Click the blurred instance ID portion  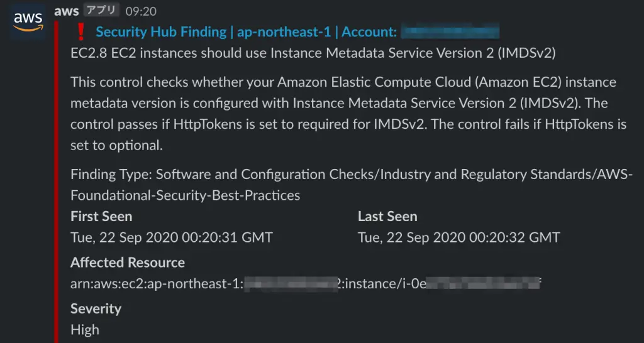482,283
